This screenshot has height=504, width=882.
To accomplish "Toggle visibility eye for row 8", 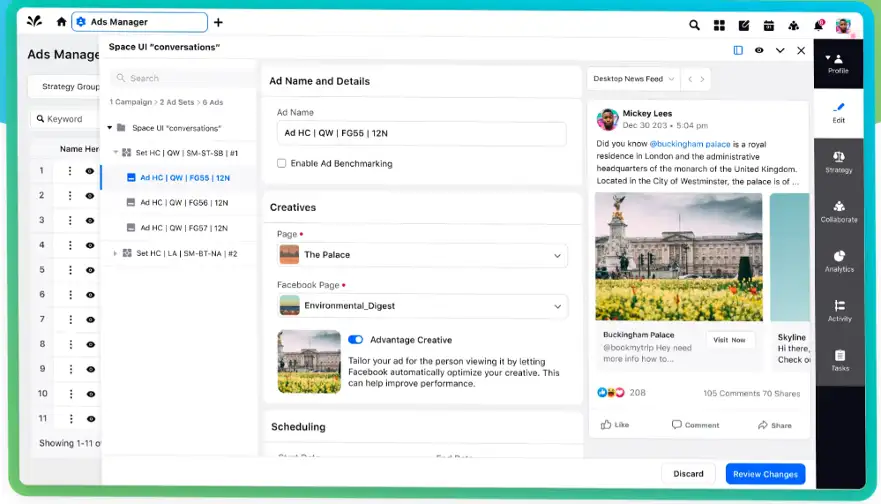I will click(x=90, y=344).
